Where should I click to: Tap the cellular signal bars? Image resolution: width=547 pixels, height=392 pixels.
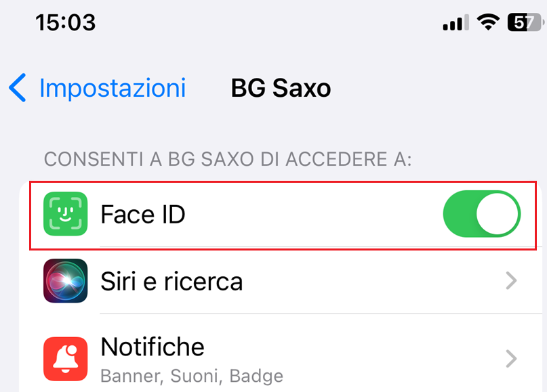(455, 23)
